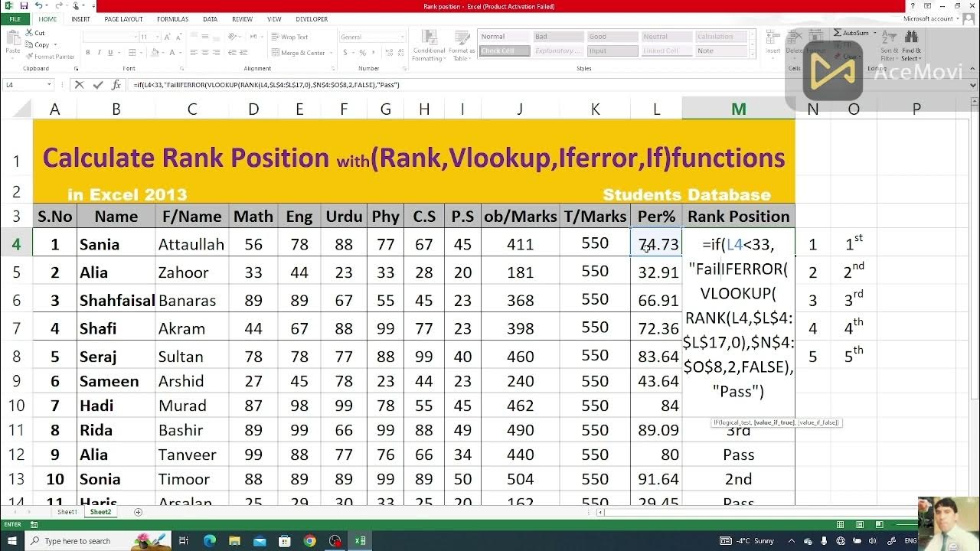Open the font name dropdown
Image resolution: width=980 pixels, height=551 pixels.
(x=134, y=37)
